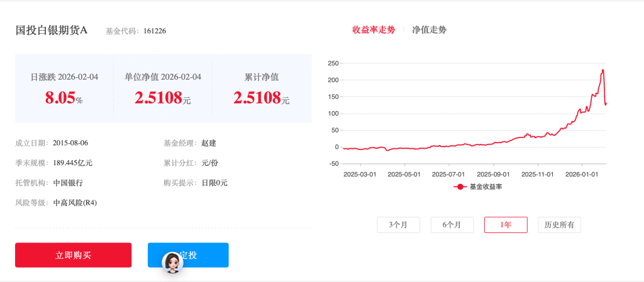Screen dimensions: 644x282
Task: Toggle the 基金收益率 legend marker
Action: pyautogui.click(x=460, y=187)
